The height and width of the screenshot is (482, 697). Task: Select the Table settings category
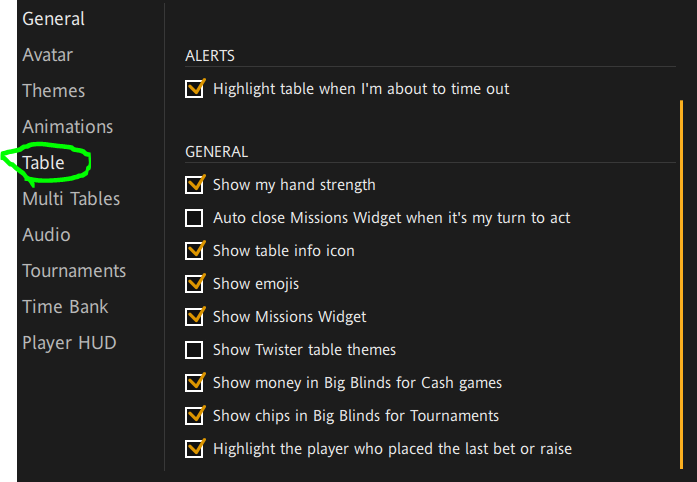pos(44,163)
